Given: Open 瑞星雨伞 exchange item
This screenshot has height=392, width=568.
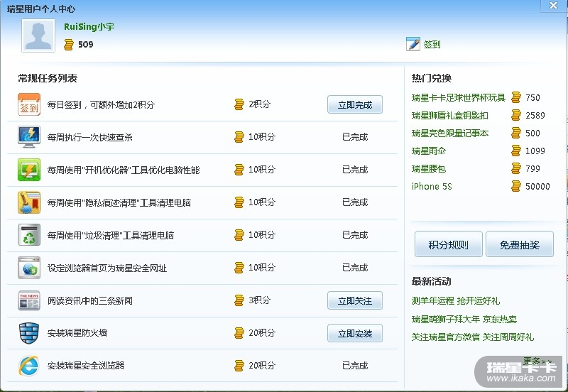Looking at the screenshot, I should pyautogui.click(x=429, y=151).
